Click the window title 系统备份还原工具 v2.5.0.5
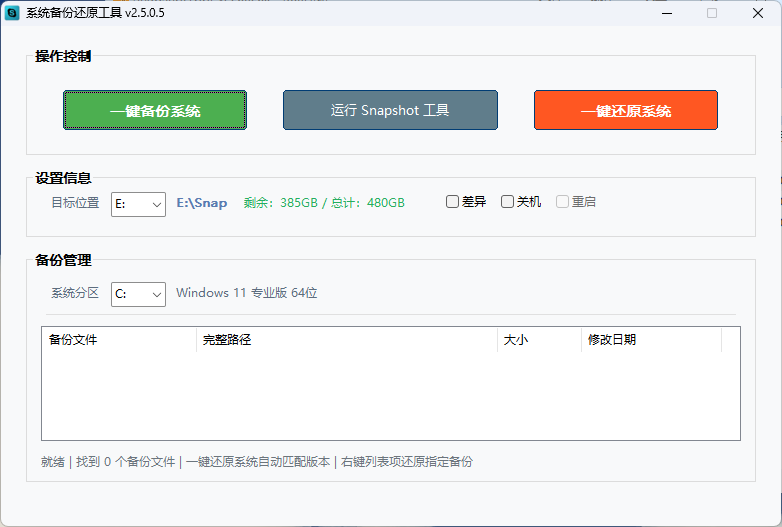 point(95,13)
